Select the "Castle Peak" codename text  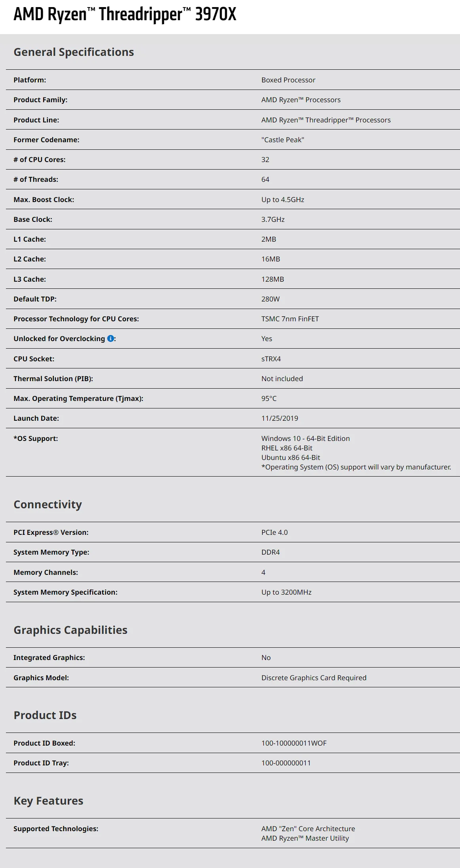coord(283,140)
